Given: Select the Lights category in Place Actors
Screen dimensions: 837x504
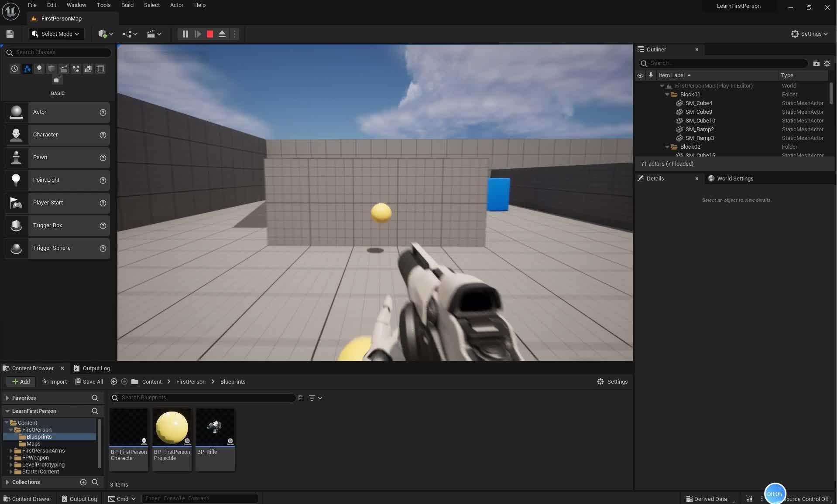Looking at the screenshot, I should tap(39, 69).
